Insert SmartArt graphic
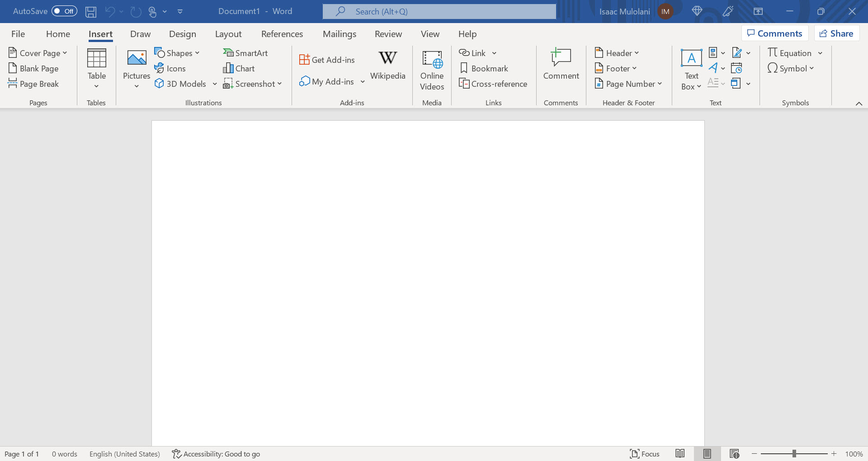The width and height of the screenshot is (868, 461). [x=245, y=53]
